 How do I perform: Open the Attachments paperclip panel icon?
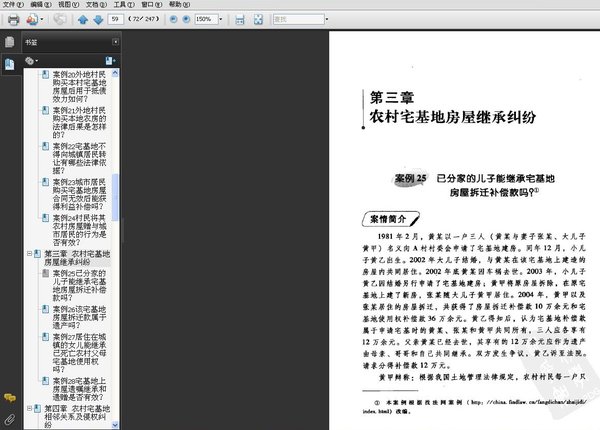coord(10,419)
